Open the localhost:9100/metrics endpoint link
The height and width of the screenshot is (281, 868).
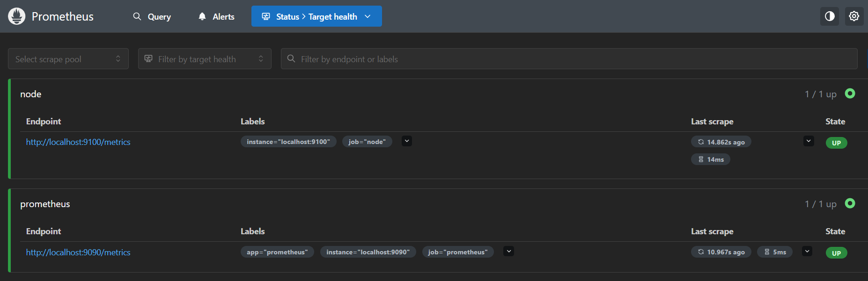pos(78,142)
